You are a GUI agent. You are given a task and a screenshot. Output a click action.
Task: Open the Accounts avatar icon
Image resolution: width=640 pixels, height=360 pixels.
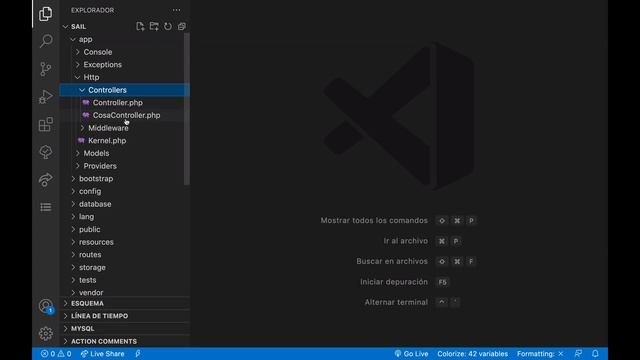point(46,306)
